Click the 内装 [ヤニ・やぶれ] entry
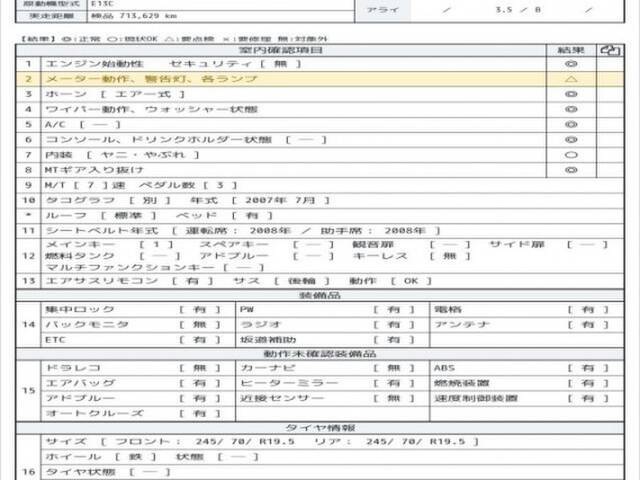Screen dimensions: 640x480 pos(122,155)
